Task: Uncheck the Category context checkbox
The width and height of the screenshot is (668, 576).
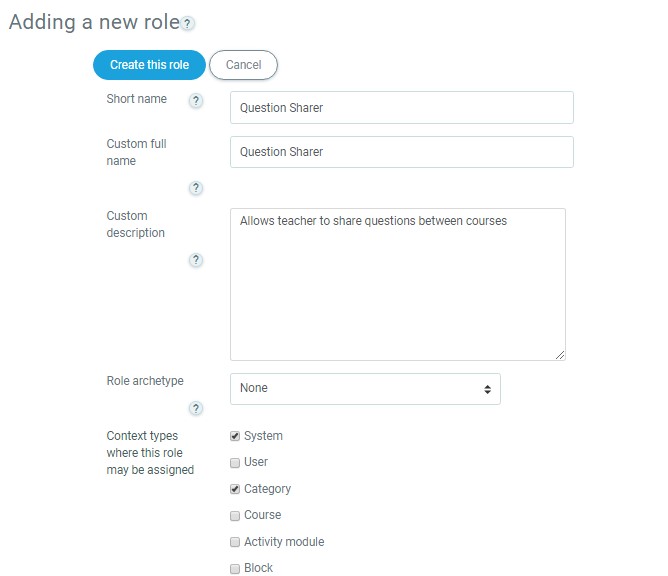Action: 235,489
